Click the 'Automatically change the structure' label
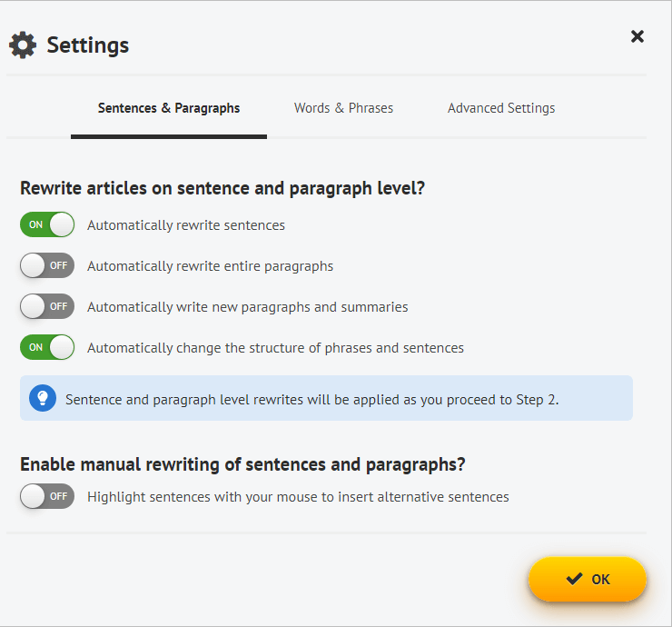Screen dimensions: 672x627 point(275,348)
